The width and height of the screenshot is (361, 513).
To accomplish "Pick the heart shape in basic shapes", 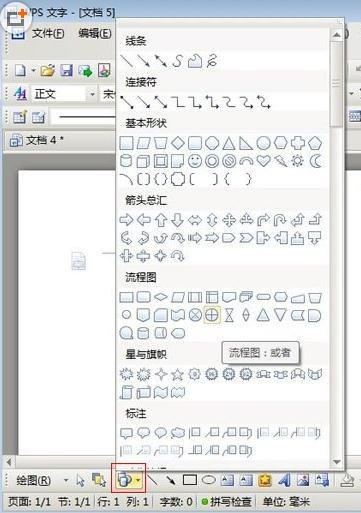I will point(263,161).
